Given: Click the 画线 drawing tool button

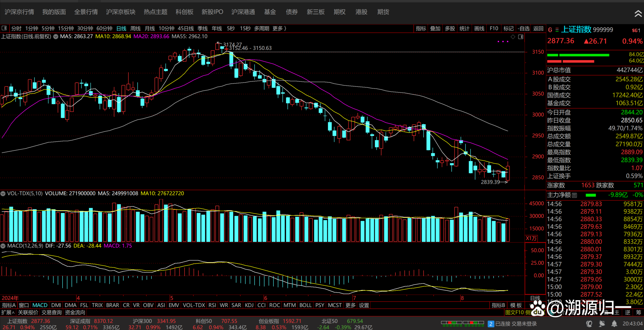Looking at the screenshot, I should pyautogui.click(x=479, y=28).
